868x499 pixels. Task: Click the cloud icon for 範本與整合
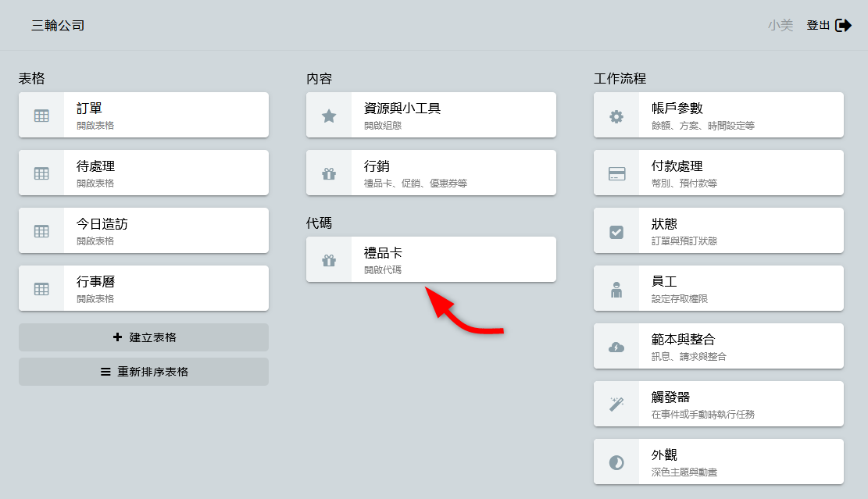pyautogui.click(x=616, y=347)
